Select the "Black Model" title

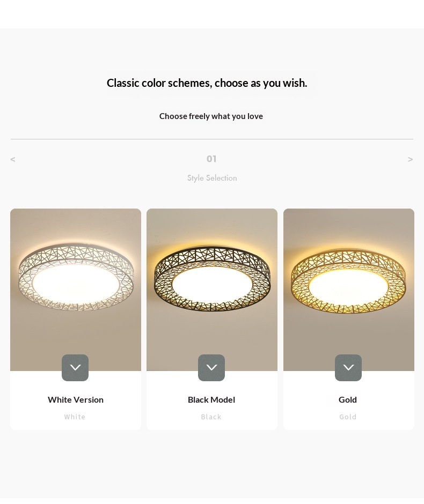point(211,399)
